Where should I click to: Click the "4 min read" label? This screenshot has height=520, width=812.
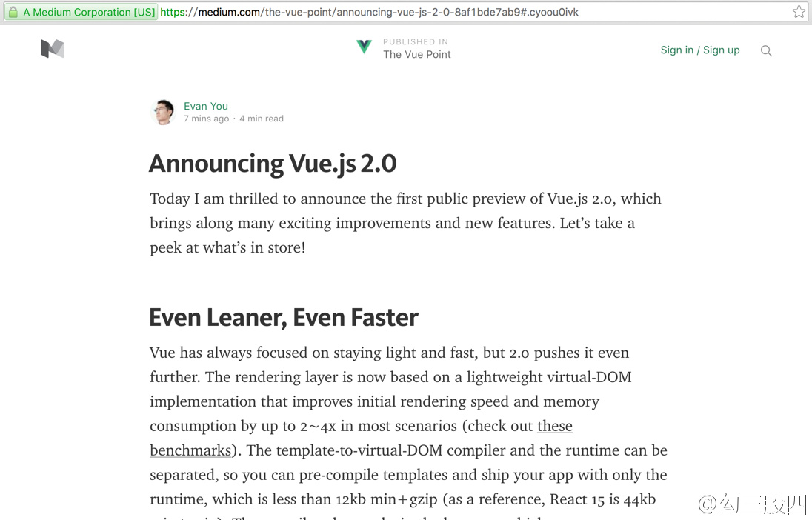[x=262, y=119]
